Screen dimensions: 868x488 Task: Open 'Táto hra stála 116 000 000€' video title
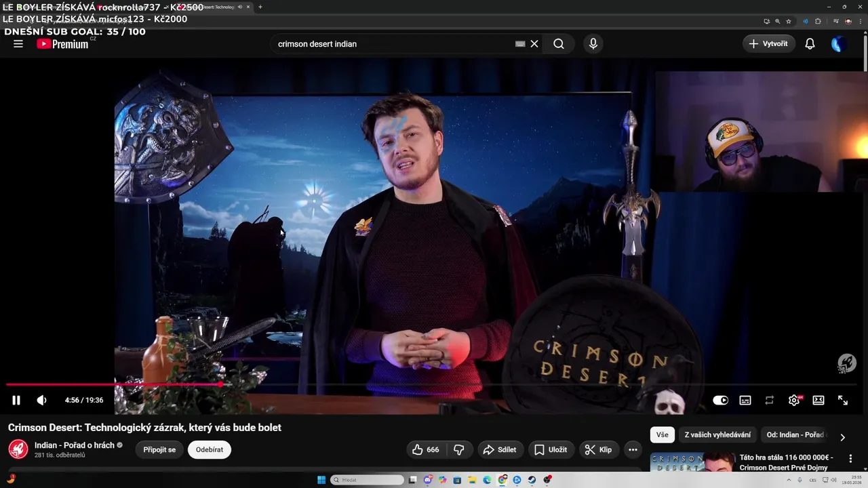[787, 462]
